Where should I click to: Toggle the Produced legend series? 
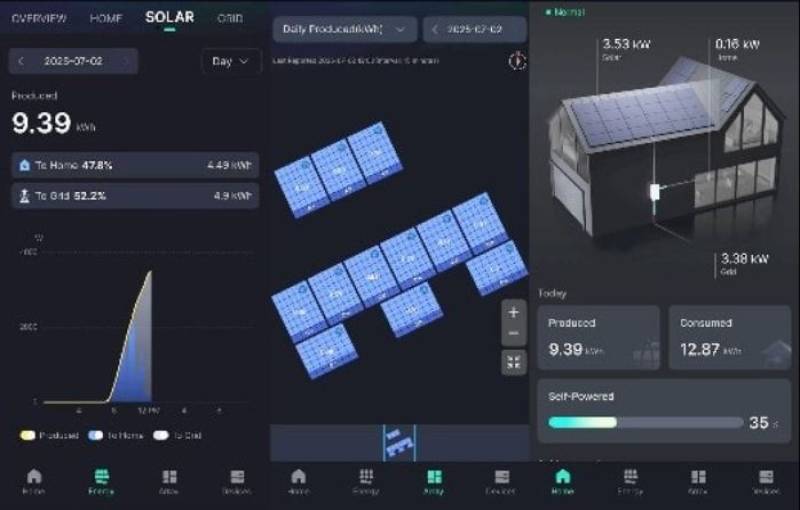point(49,435)
